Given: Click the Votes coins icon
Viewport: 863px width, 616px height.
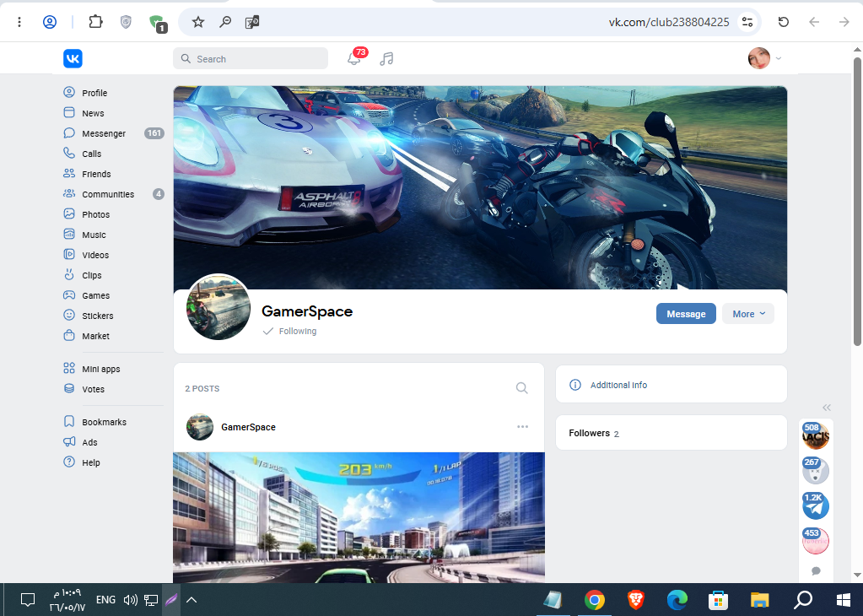Looking at the screenshot, I should coord(69,389).
